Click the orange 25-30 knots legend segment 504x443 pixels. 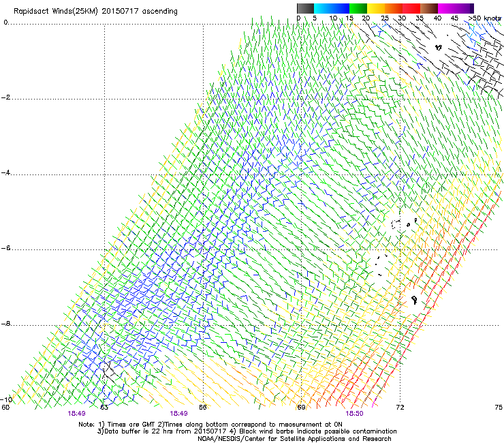(394, 8)
